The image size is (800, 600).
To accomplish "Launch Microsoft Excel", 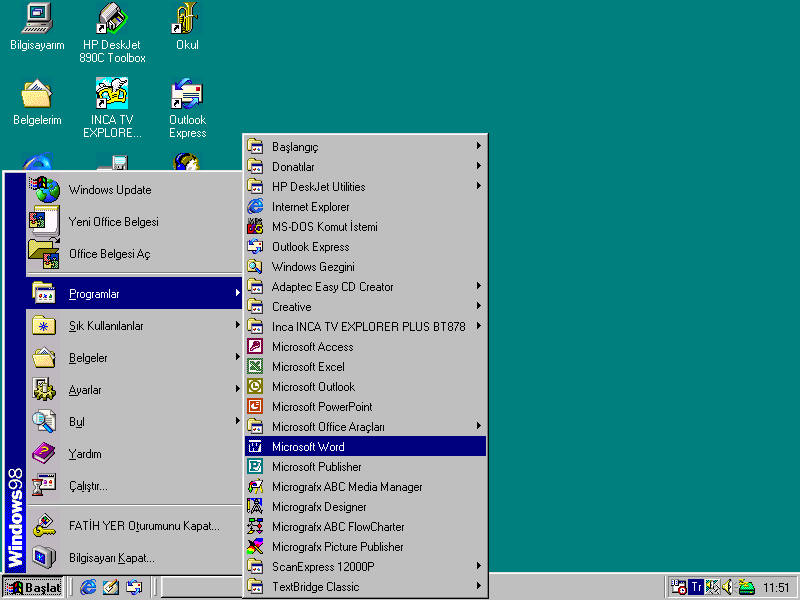I will point(365,366).
